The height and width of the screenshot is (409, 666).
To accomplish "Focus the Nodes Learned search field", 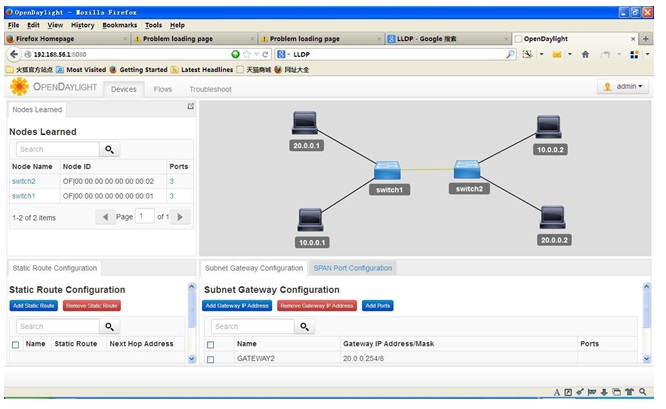I will 58,149.
